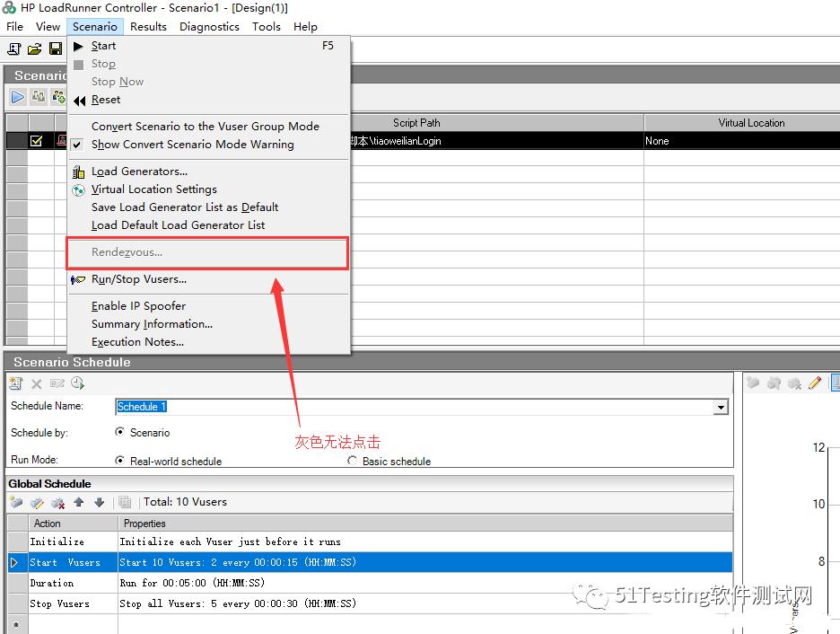Viewport: 840px width, 634px height.
Task: Select the Scenario radio button for Schedule by
Action: click(119, 432)
